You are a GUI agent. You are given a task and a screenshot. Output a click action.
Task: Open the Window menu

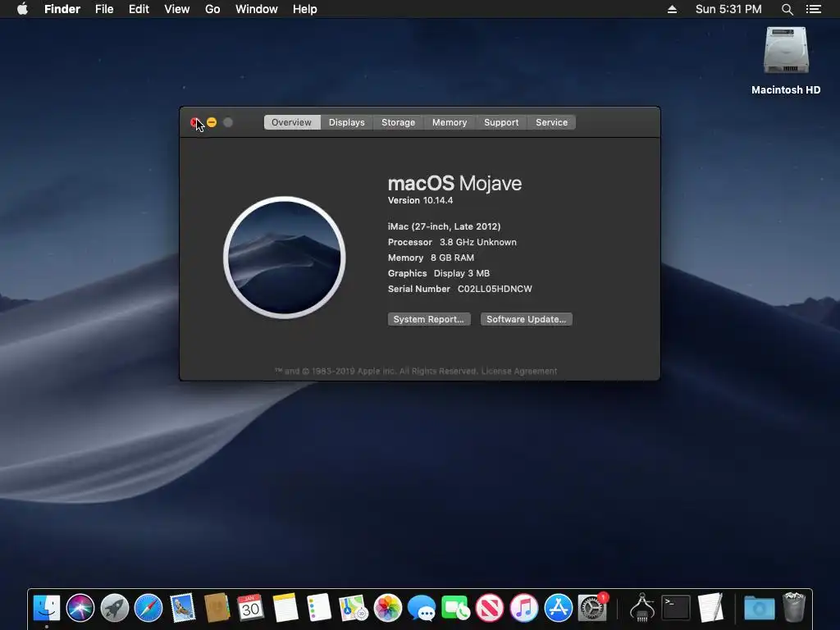(257, 9)
